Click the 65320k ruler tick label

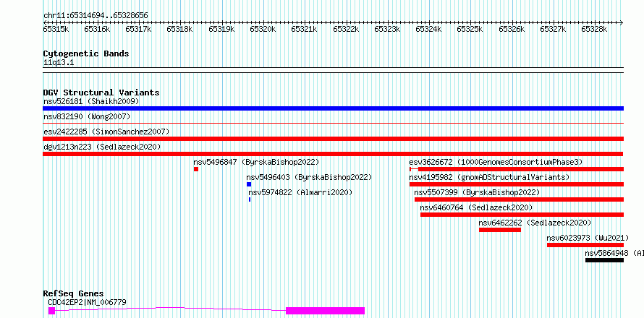pos(263,29)
